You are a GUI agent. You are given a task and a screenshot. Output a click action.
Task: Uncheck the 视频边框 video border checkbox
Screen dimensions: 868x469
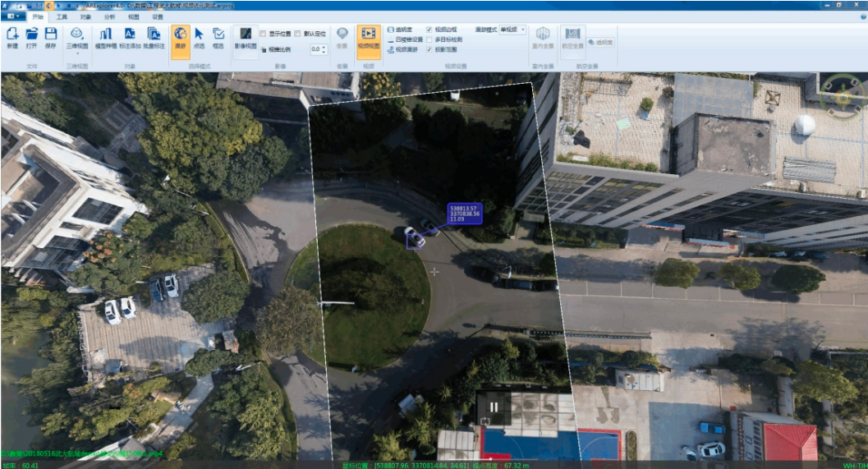pos(429,30)
